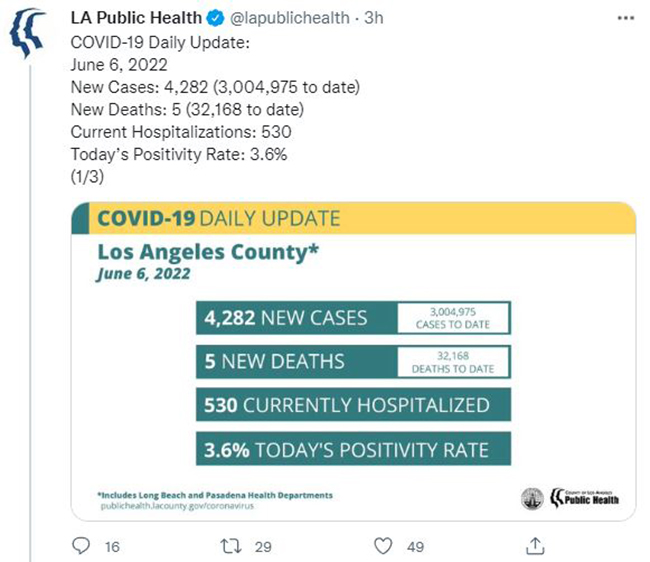The width and height of the screenshot is (650, 562).
Task: Click the retweet count 29
Action: (x=263, y=547)
